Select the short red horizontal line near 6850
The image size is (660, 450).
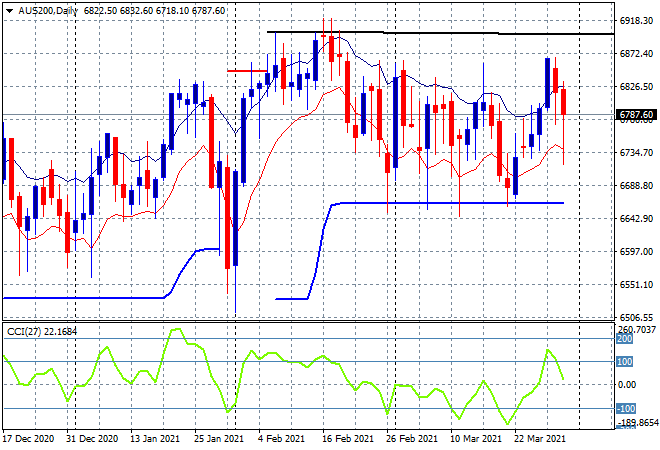pos(247,71)
